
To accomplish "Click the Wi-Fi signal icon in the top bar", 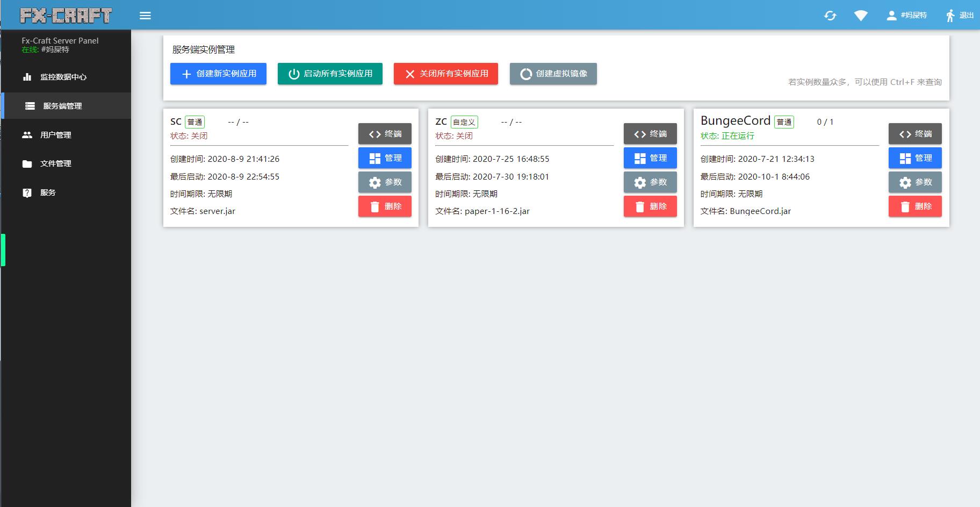I will (x=861, y=15).
